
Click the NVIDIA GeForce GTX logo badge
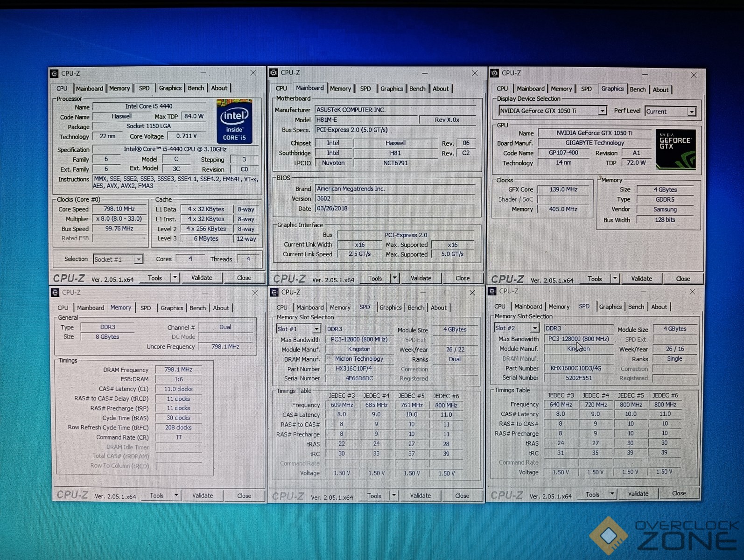676,149
